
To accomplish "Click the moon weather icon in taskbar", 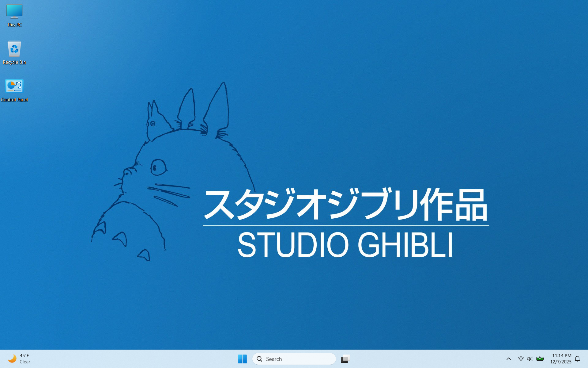I will click(x=12, y=358).
